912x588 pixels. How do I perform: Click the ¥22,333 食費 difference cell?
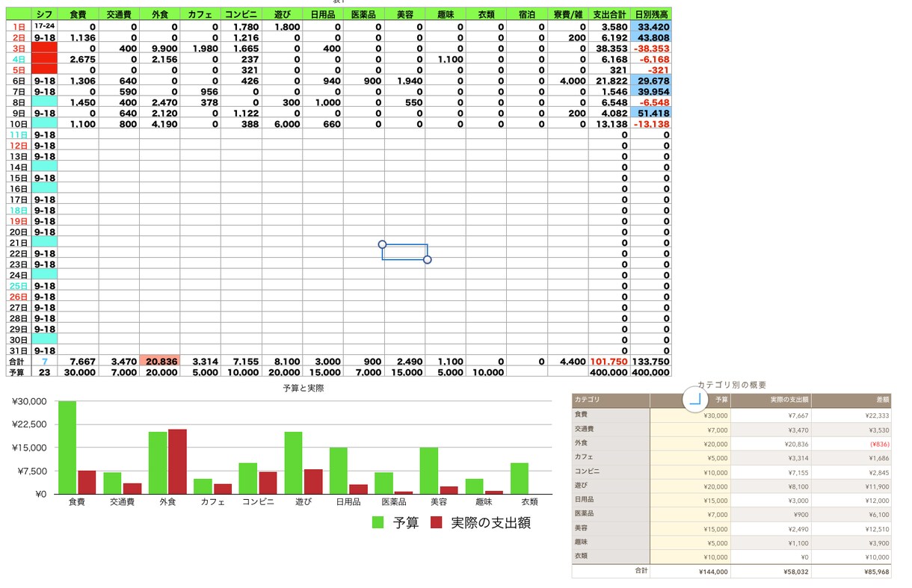tap(851, 415)
